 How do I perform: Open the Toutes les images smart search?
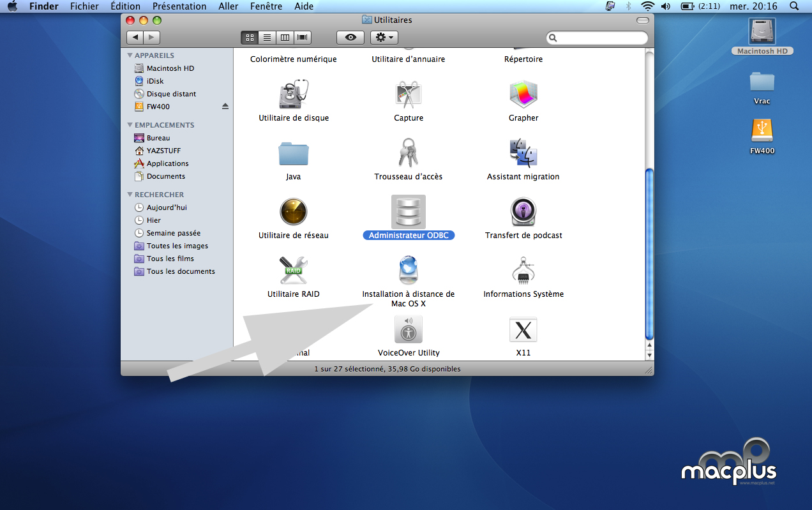coord(177,246)
